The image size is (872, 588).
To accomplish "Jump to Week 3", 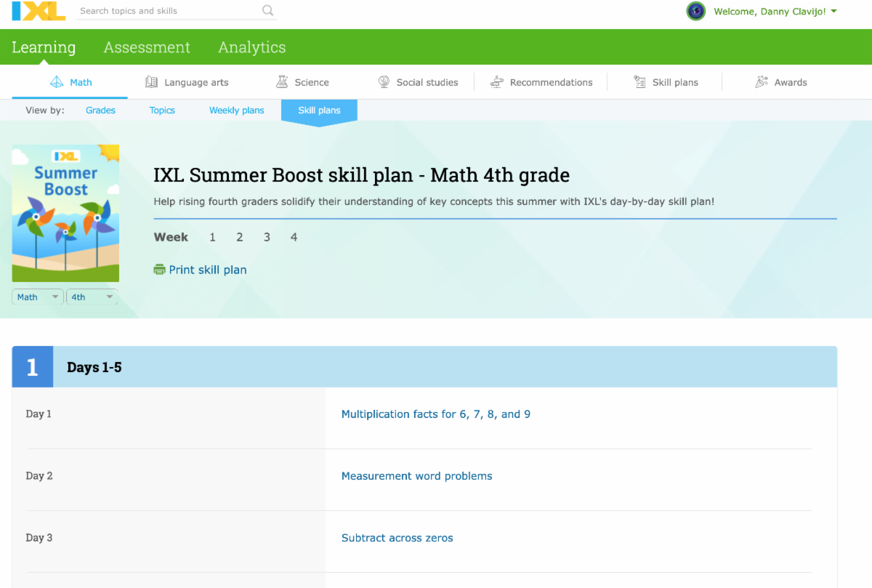I will click(267, 237).
